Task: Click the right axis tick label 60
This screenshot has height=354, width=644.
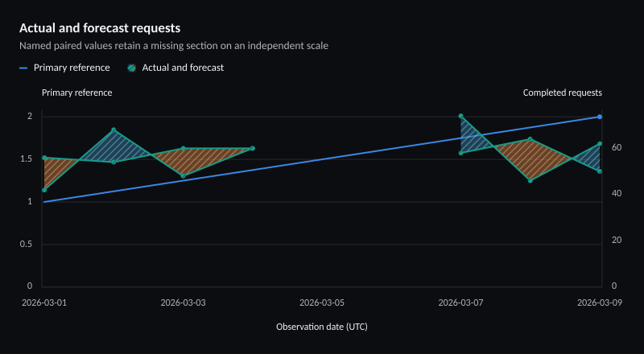Action: coord(617,148)
